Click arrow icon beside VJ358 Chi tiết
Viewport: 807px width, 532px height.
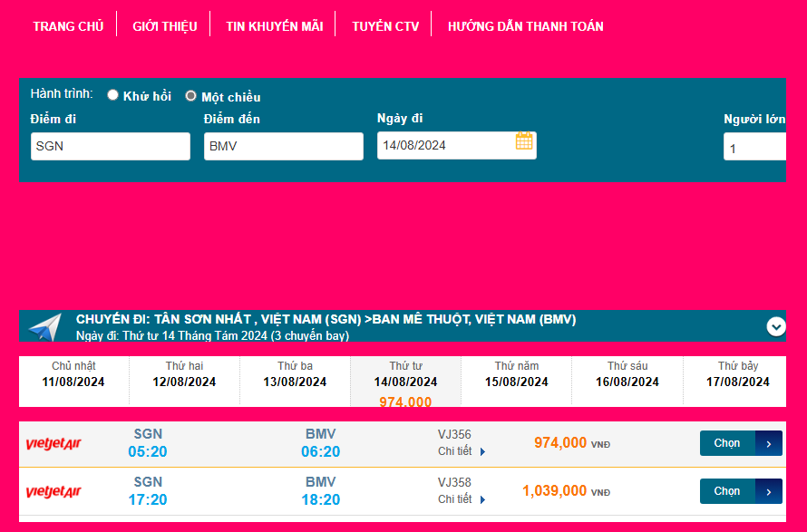click(483, 499)
